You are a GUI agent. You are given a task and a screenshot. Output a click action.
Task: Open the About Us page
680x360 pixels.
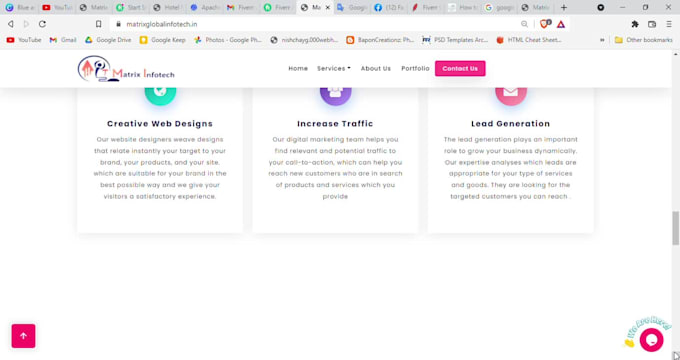click(376, 69)
